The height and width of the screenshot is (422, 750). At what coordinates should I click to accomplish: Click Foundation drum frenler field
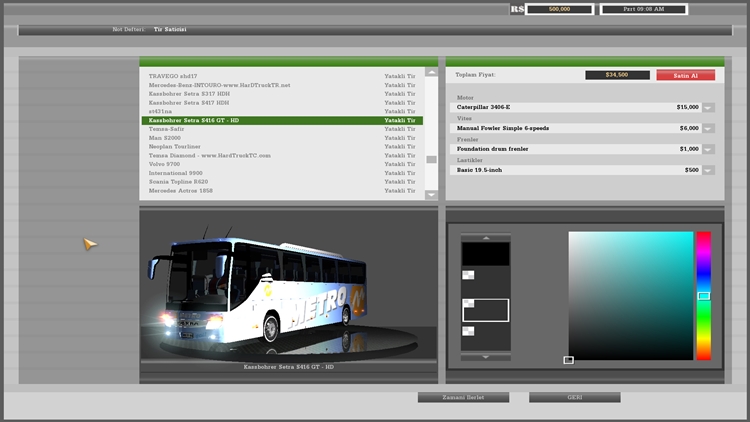(x=576, y=149)
